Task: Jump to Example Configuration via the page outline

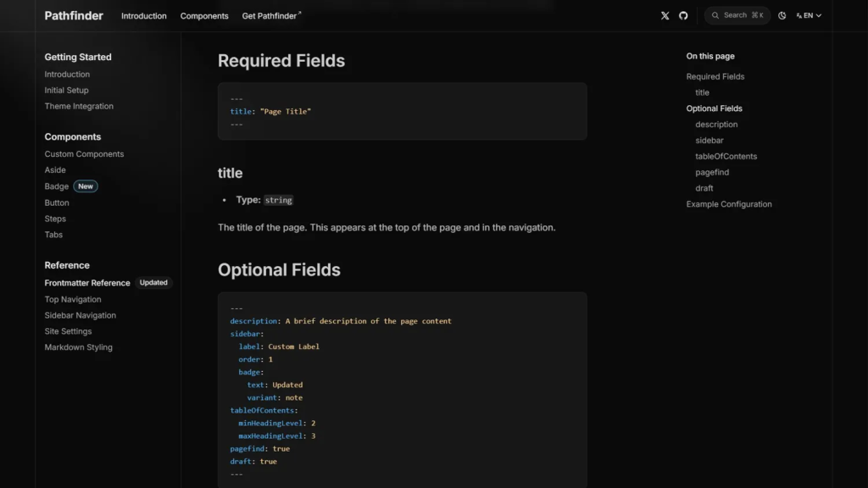Action: click(729, 203)
